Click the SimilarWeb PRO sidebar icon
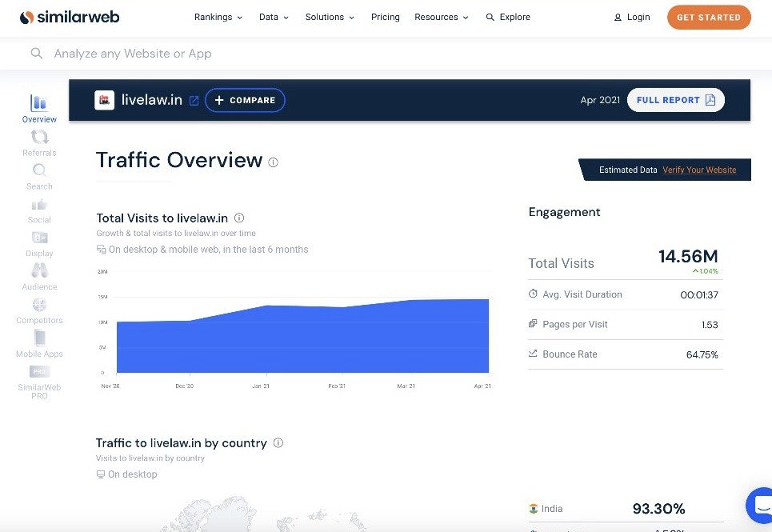Viewport: 772px width, 532px height. click(39, 371)
